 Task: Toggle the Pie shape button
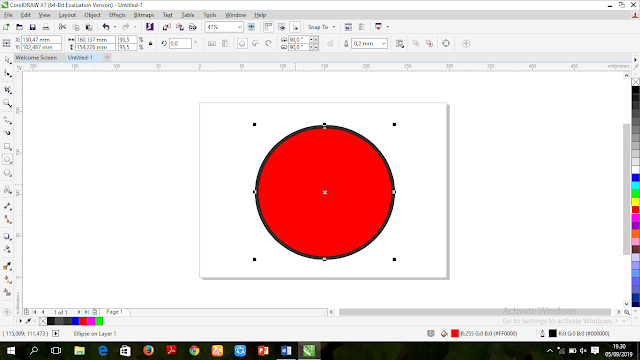[x=255, y=43]
